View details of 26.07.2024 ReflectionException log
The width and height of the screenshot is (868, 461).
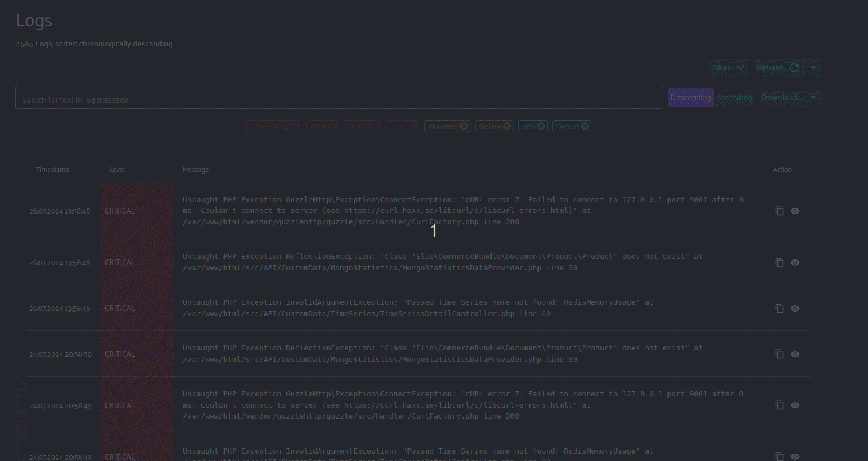coord(795,262)
